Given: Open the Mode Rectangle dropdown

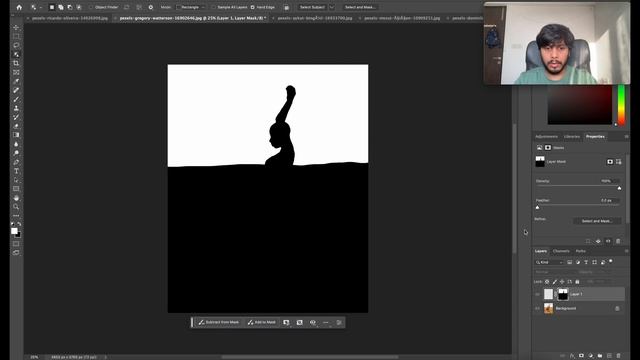Looking at the screenshot, I should point(191,7).
